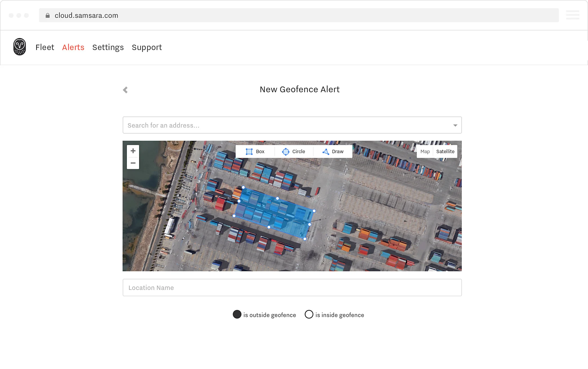
Task: Zoom out on the map
Action: 133,163
